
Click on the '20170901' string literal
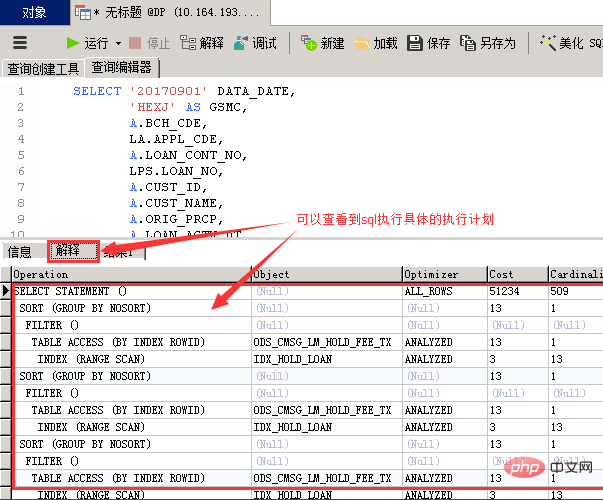(x=168, y=91)
